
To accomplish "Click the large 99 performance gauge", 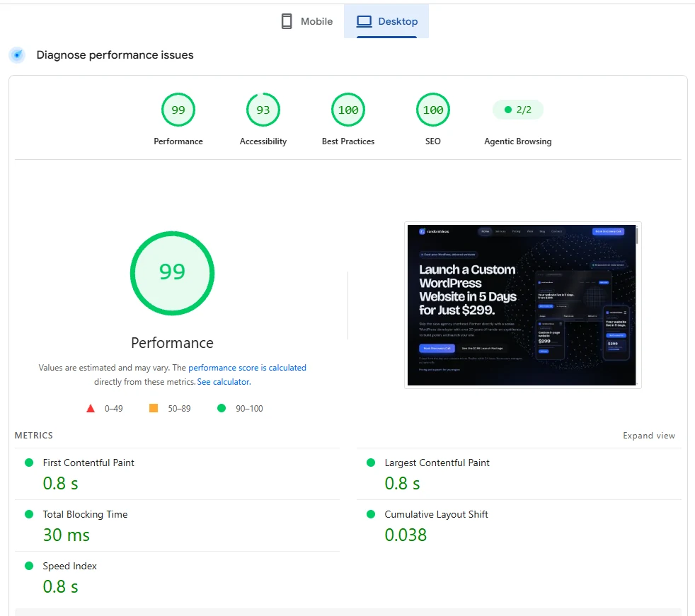I will 173,273.
